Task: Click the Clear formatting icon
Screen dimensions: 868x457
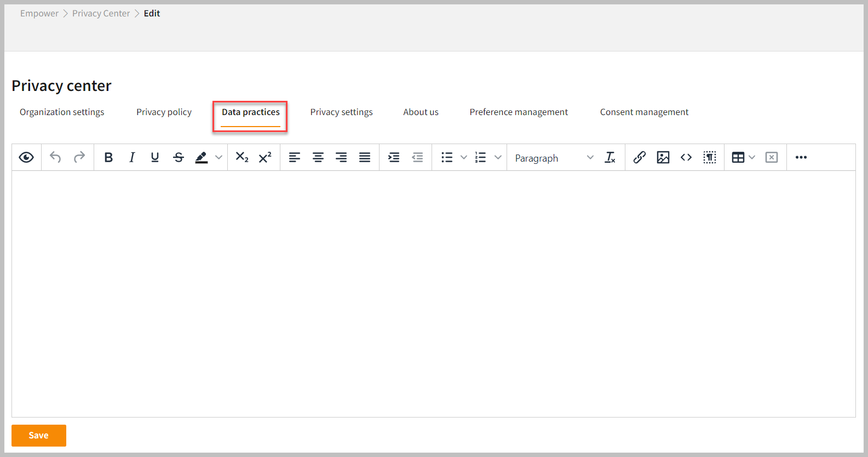Action: point(610,158)
